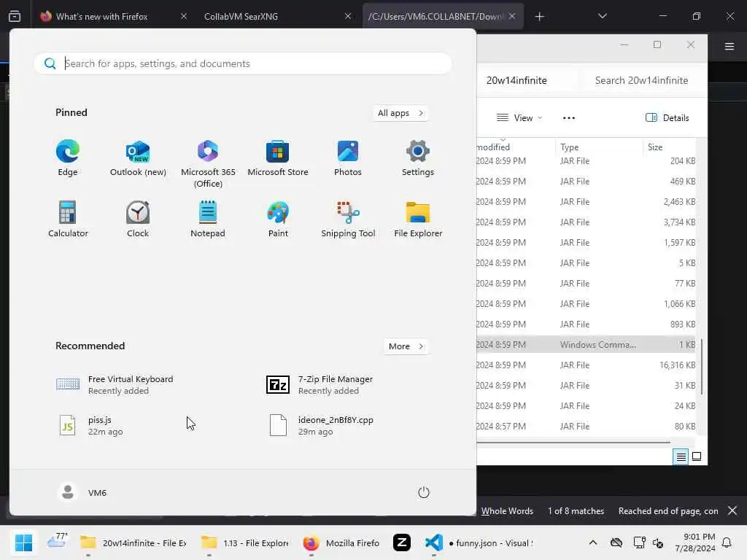Switch to 1.13 File Explorer taskbar item
747x560 pixels.
point(245,542)
